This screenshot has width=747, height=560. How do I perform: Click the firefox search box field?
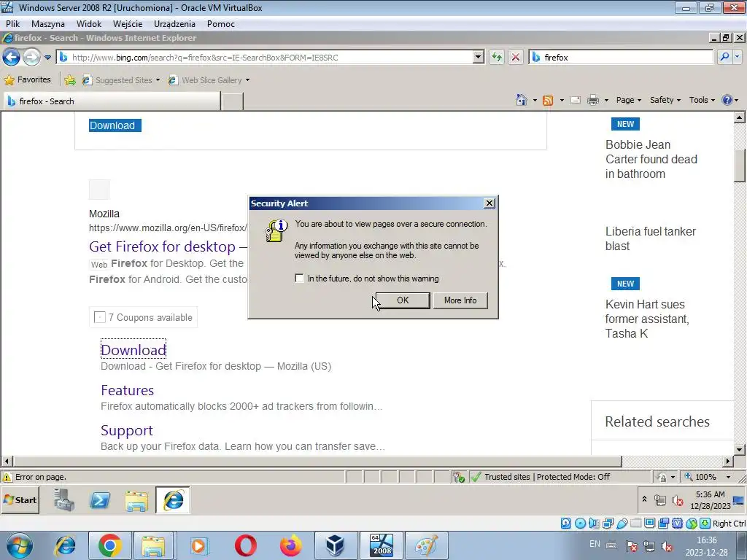(x=622, y=57)
